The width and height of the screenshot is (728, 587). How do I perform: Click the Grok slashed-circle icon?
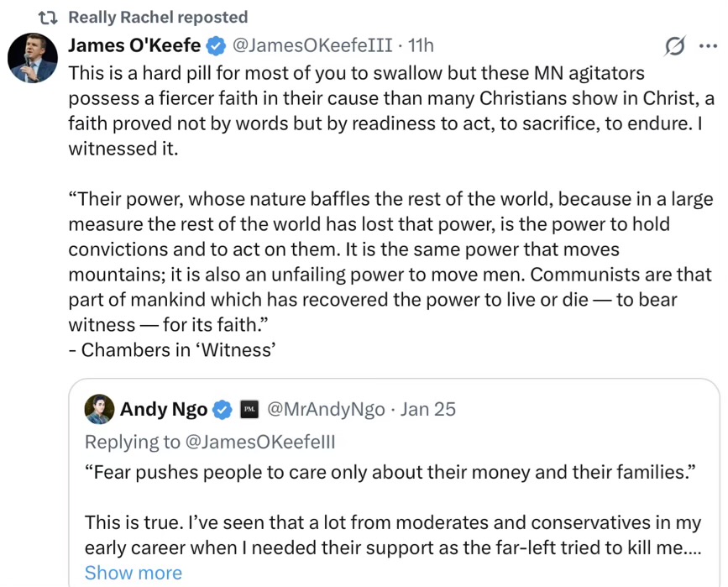click(x=673, y=46)
